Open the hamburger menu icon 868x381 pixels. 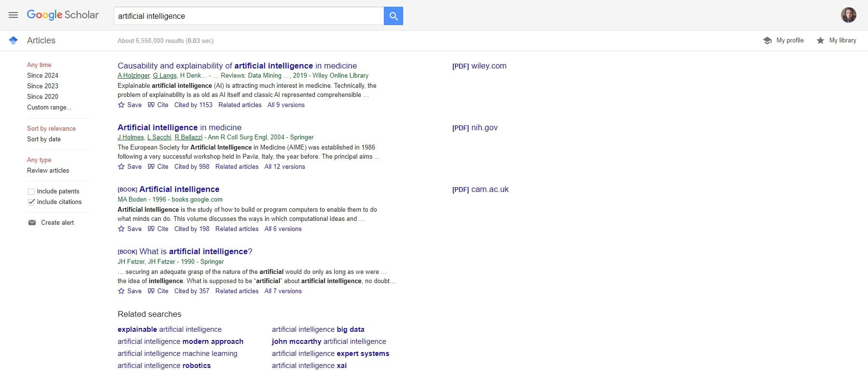[14, 15]
